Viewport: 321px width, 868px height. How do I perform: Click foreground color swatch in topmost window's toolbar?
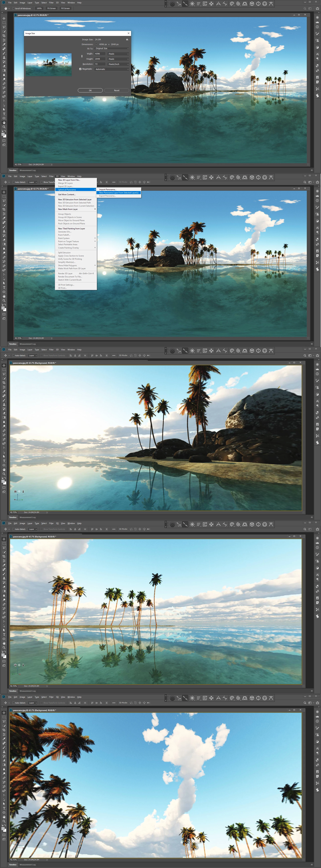point(3,134)
